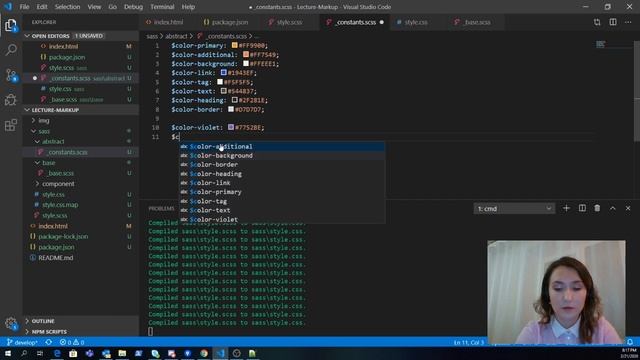Expand the component folder
This screenshot has height=360, width=640.
tap(58, 184)
